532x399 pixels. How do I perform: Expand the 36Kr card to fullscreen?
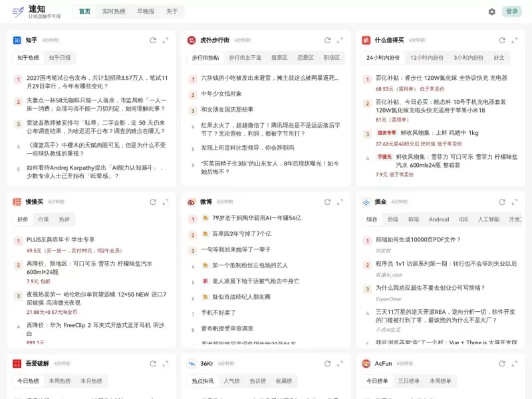click(x=340, y=364)
